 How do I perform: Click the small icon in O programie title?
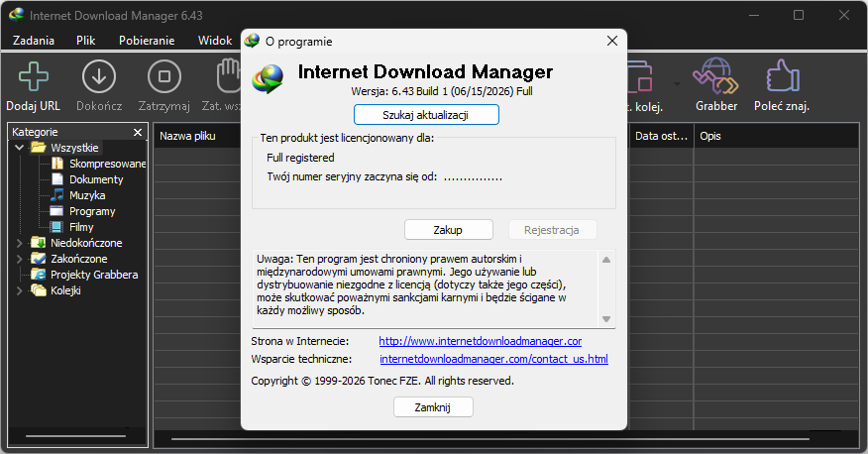[252, 41]
